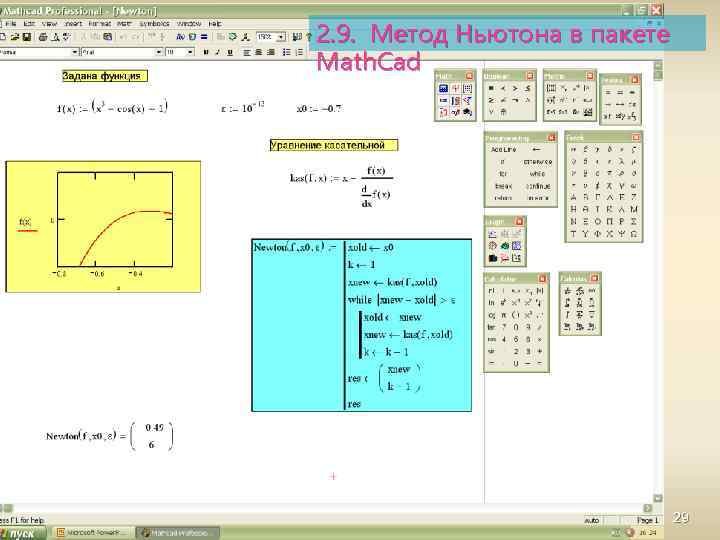The image size is (720, 540).
Task: Click the otherwise button in Programming palette
Action: click(x=537, y=162)
